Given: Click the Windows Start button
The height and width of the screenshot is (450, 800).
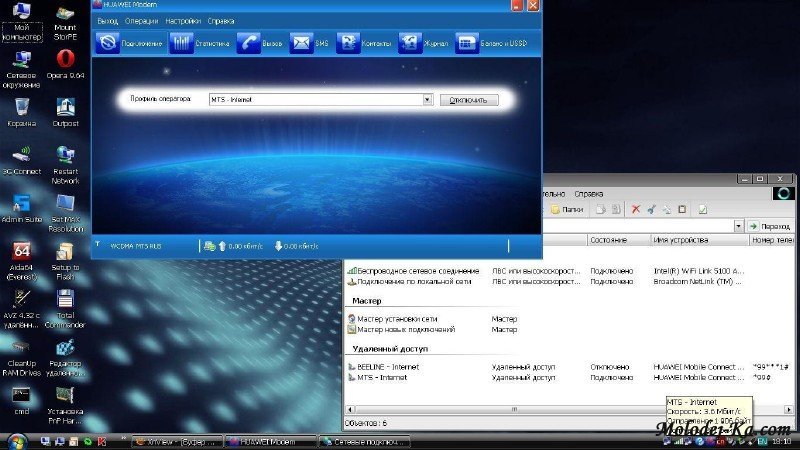Looking at the screenshot, I should (x=15, y=441).
